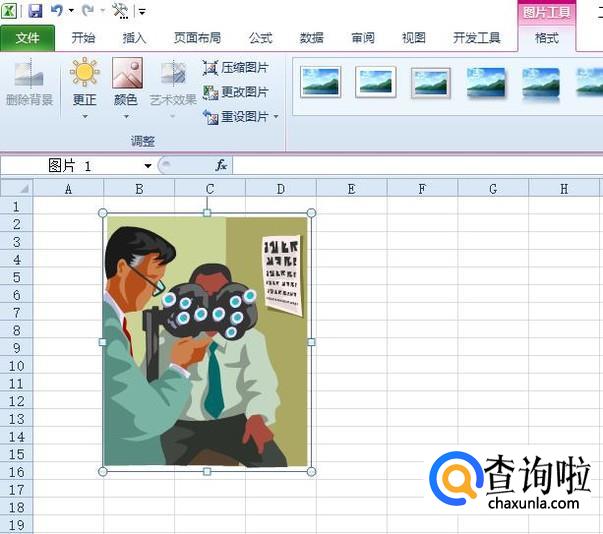Click 更改图片 (Change Picture)
Screen dimensions: 603x534
pyautogui.click(x=235, y=92)
